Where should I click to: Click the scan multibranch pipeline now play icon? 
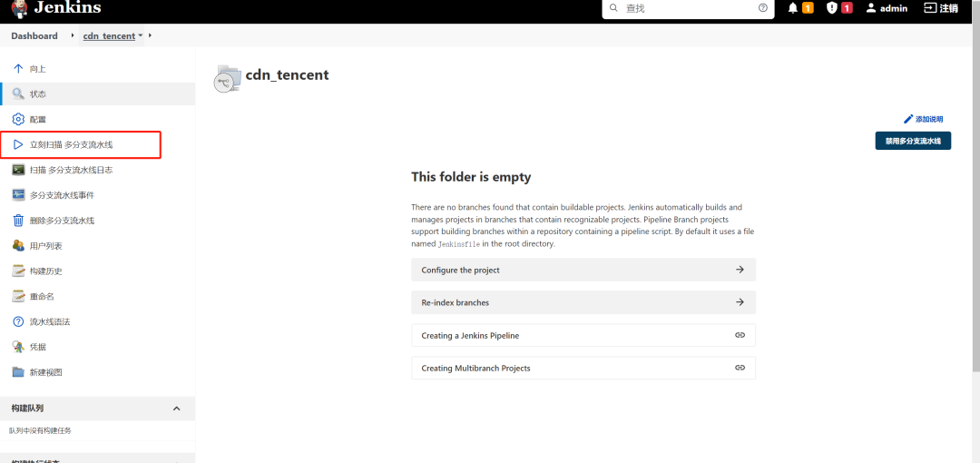[18, 144]
